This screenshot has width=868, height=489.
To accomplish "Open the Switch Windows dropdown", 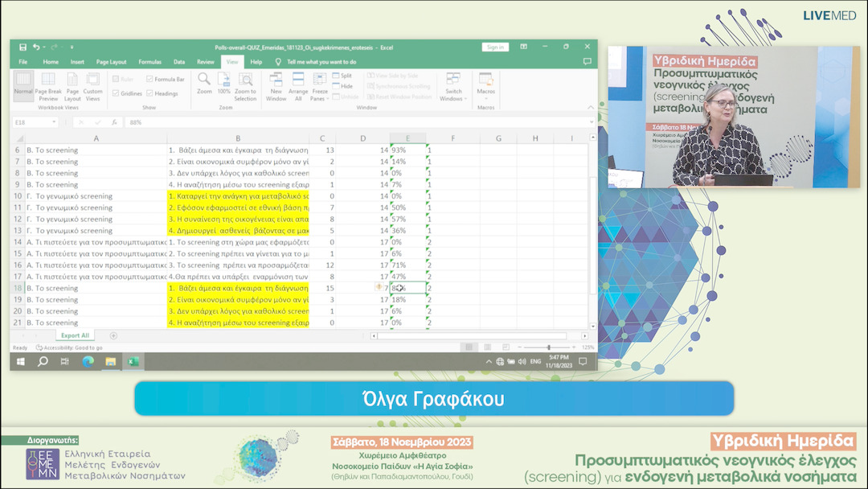I will click(453, 85).
